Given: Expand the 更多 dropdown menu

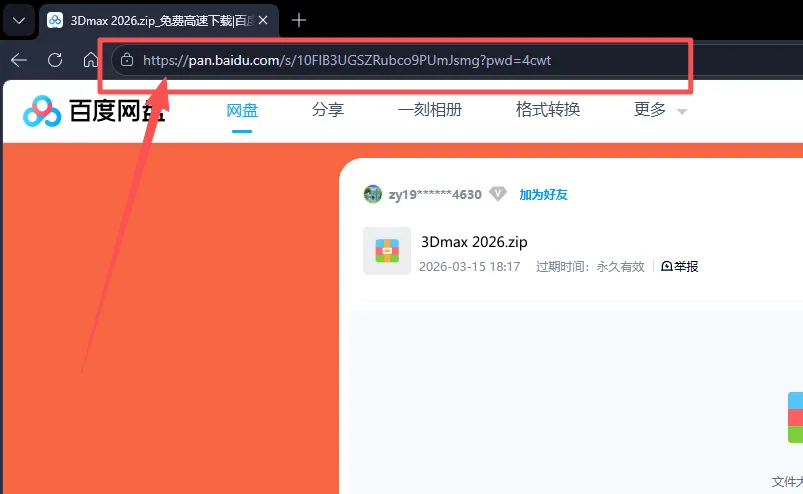Looking at the screenshot, I should [x=660, y=110].
